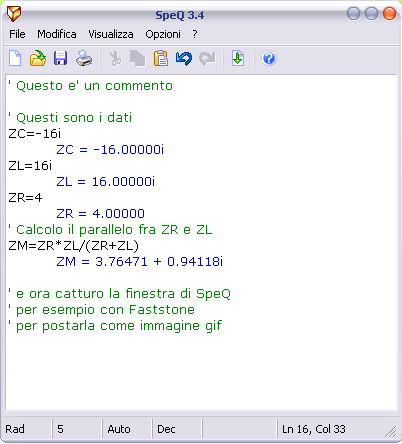The width and height of the screenshot is (402, 444).
Task: Click the result ZL = 16.00000i
Action: click(105, 182)
